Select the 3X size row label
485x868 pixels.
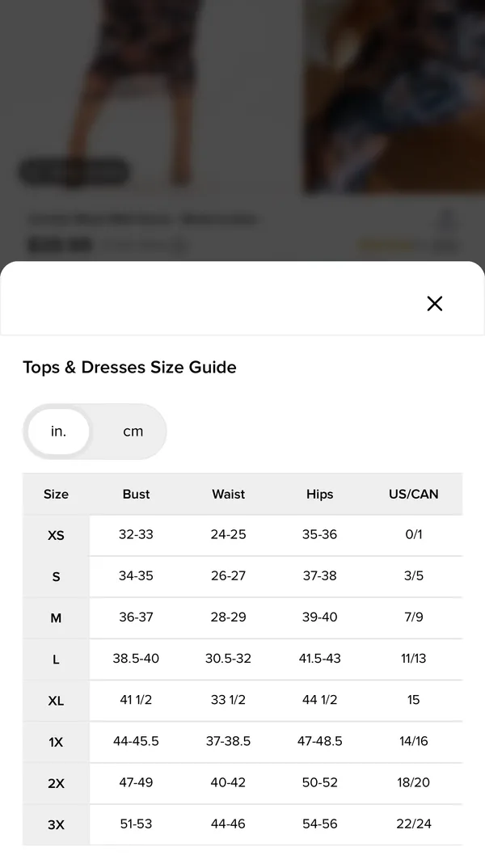tap(56, 825)
